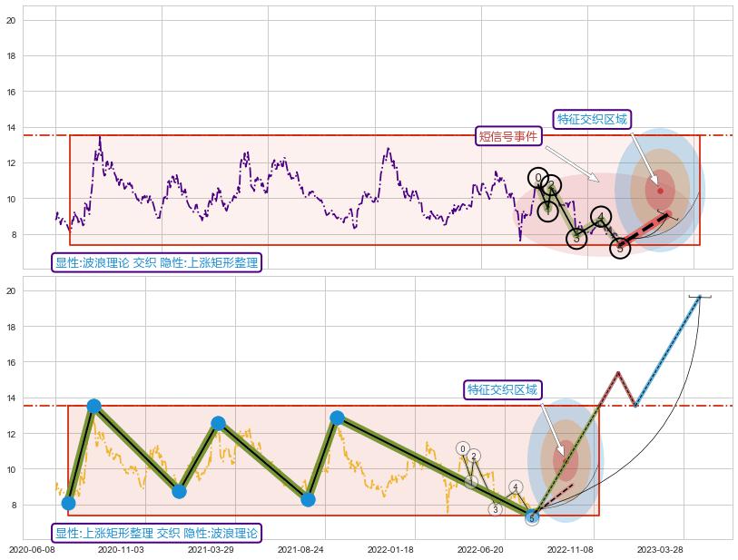
Task: Click the red center dot of upper 特征交织区域
Action: [x=660, y=191]
